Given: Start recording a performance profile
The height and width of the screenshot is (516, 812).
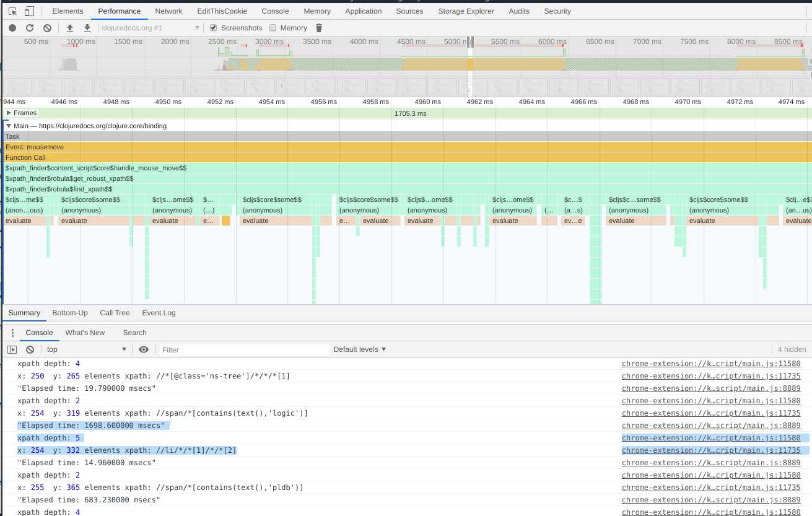Looking at the screenshot, I should pos(12,28).
